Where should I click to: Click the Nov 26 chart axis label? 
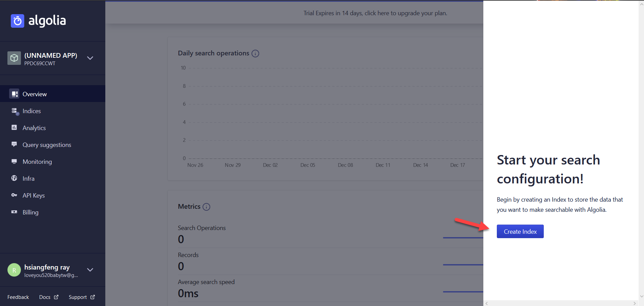click(195, 165)
